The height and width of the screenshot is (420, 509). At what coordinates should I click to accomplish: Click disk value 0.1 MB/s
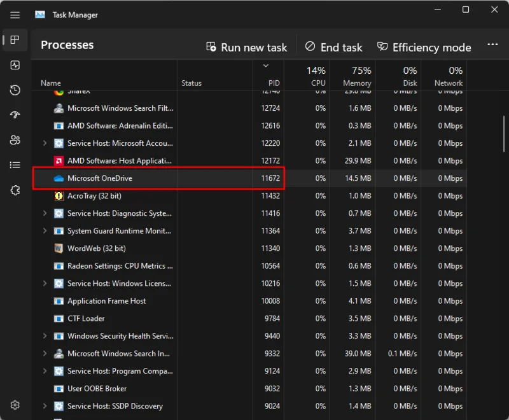402,353
